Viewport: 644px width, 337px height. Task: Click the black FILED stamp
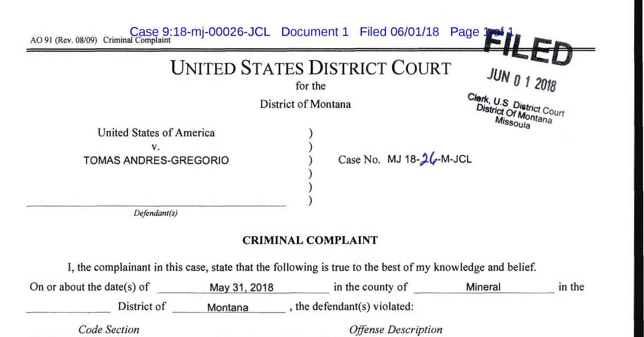click(529, 48)
